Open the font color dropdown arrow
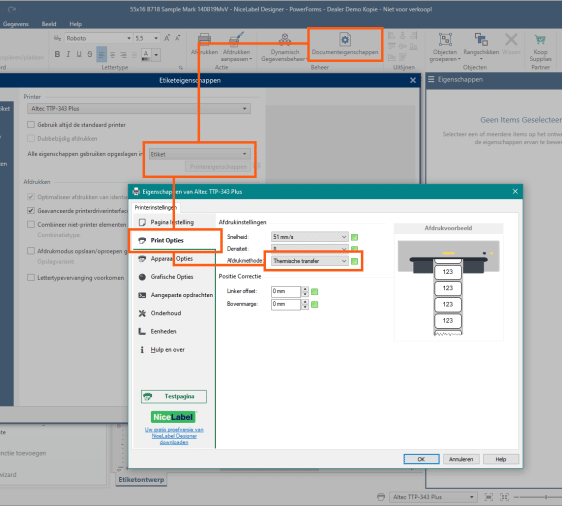The width and height of the screenshot is (562, 506). coord(156,55)
